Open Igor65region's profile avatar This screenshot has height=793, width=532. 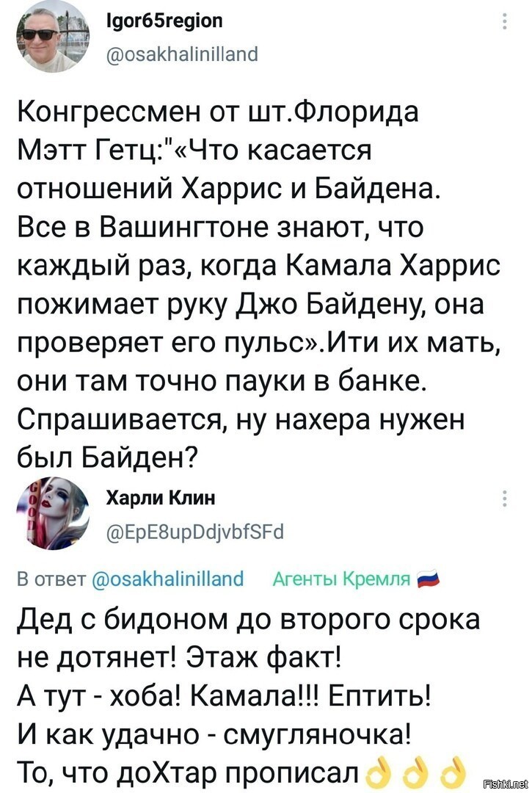pos(53,37)
